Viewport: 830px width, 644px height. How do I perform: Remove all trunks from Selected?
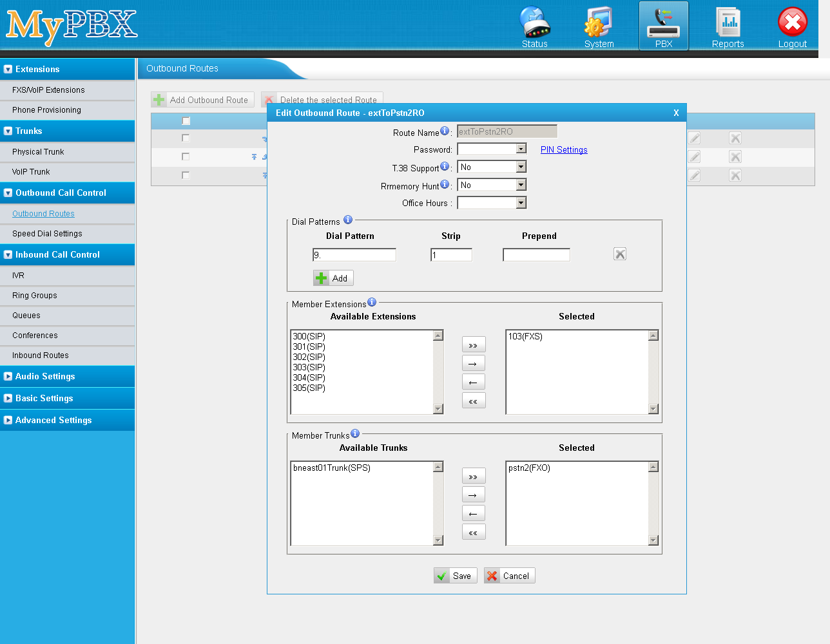click(x=474, y=532)
